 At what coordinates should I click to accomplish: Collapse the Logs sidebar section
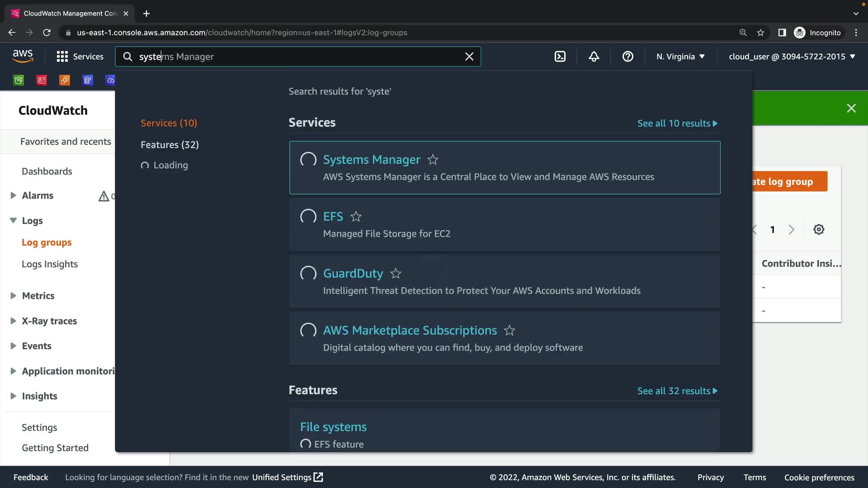point(13,221)
